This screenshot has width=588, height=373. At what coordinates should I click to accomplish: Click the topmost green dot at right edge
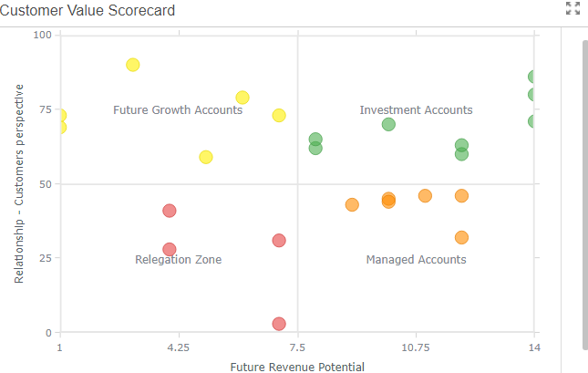[534, 78]
